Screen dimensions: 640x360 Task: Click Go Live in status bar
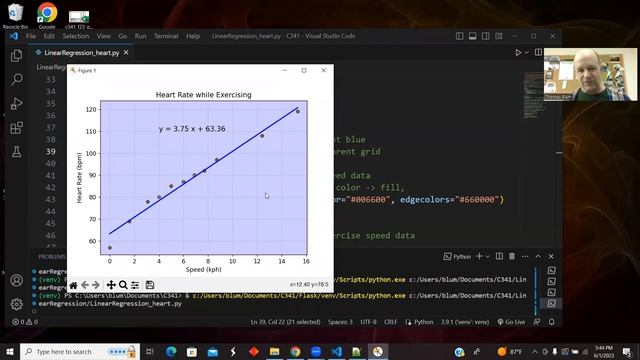[x=511, y=322]
